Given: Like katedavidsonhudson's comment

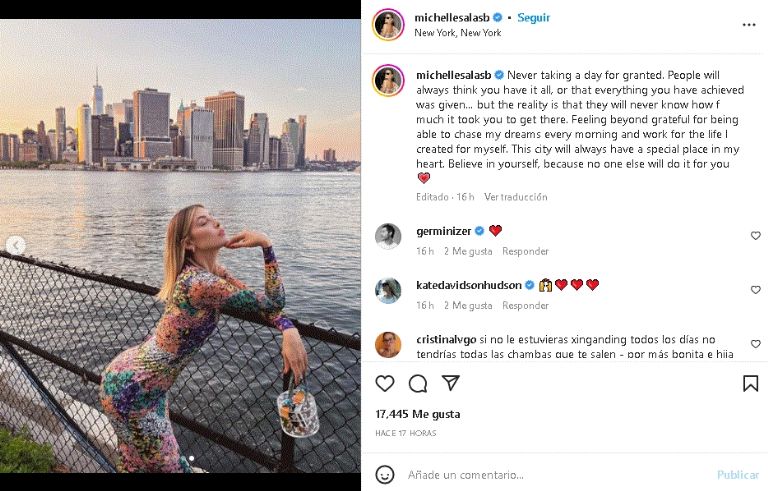Looking at the screenshot, I should (755, 290).
